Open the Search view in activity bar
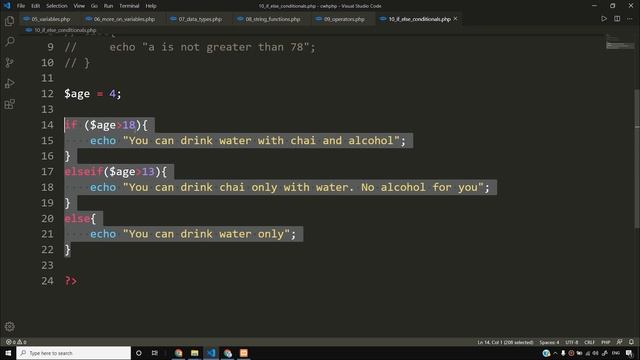 (9, 41)
